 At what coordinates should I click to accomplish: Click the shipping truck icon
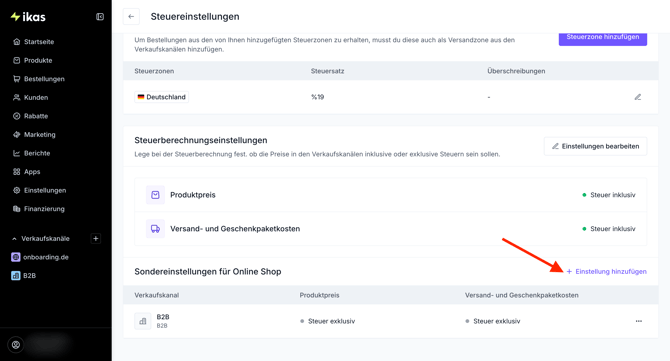coord(155,229)
